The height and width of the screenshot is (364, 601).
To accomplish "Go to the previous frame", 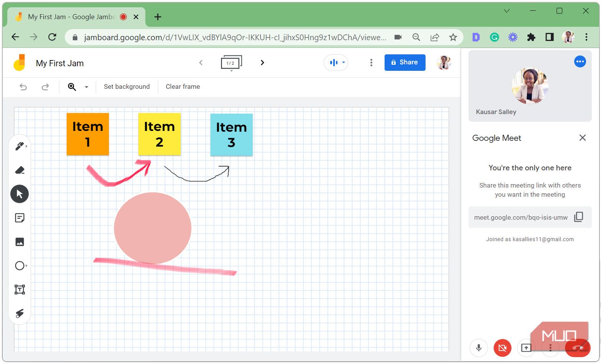I will [x=201, y=63].
